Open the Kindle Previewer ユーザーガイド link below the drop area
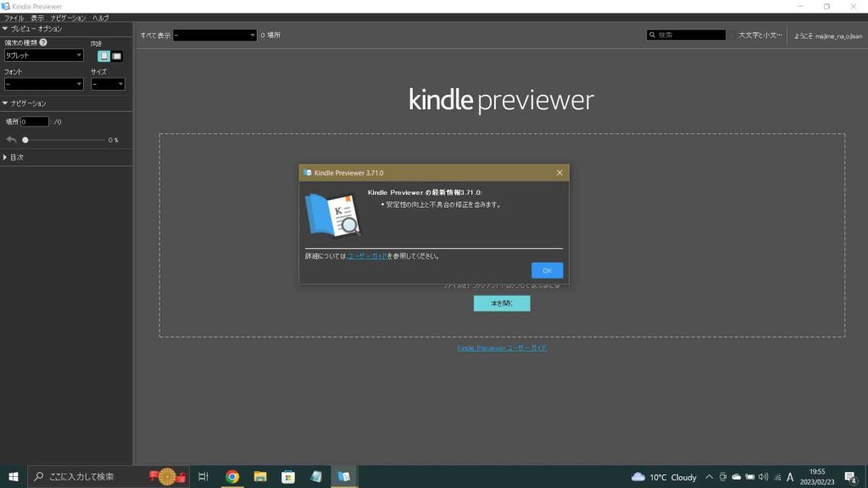 [502, 348]
